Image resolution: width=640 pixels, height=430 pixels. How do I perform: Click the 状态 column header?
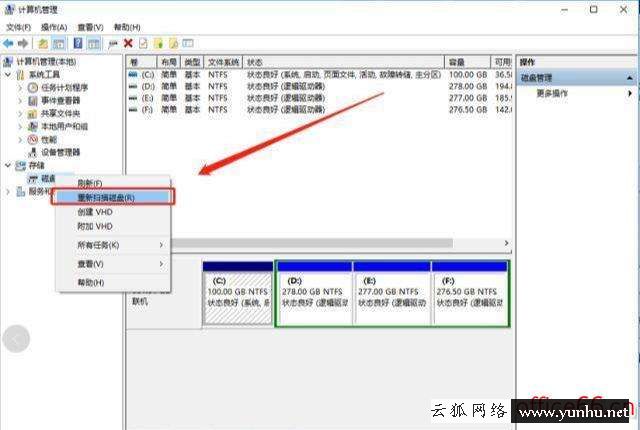(x=343, y=62)
